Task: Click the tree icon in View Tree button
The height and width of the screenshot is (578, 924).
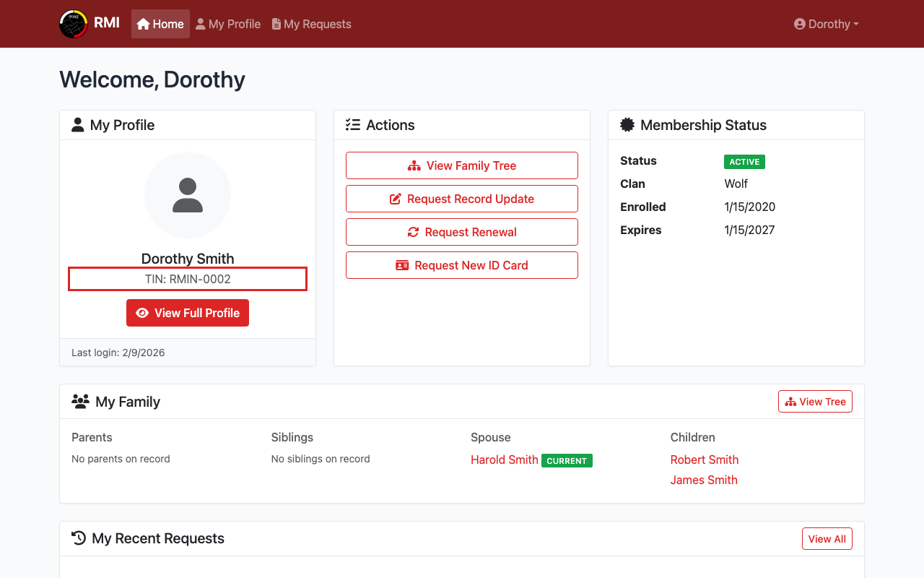Action: (x=790, y=402)
